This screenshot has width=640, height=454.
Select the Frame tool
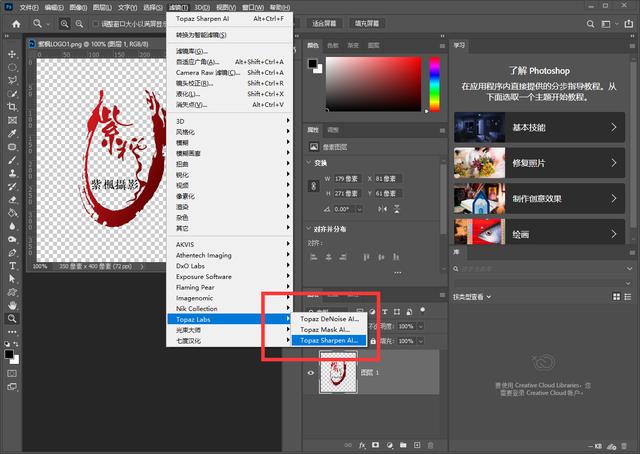[x=12, y=120]
